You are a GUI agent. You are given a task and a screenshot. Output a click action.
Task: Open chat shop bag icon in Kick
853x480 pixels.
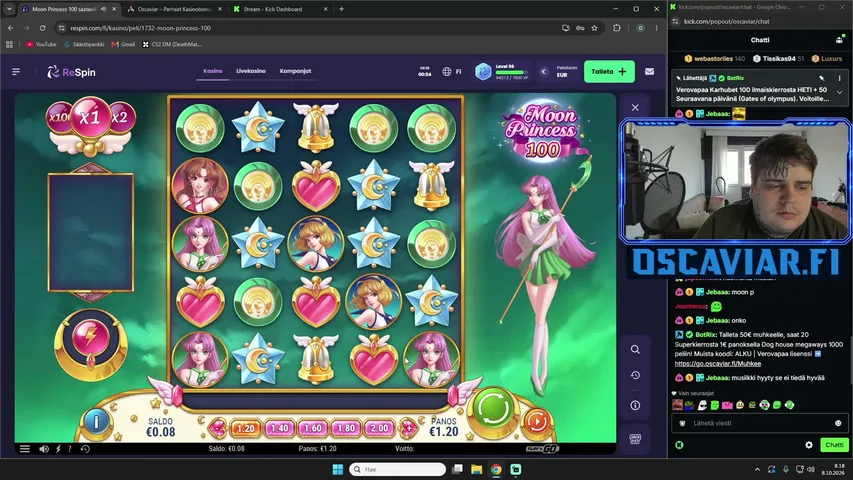tap(839, 40)
